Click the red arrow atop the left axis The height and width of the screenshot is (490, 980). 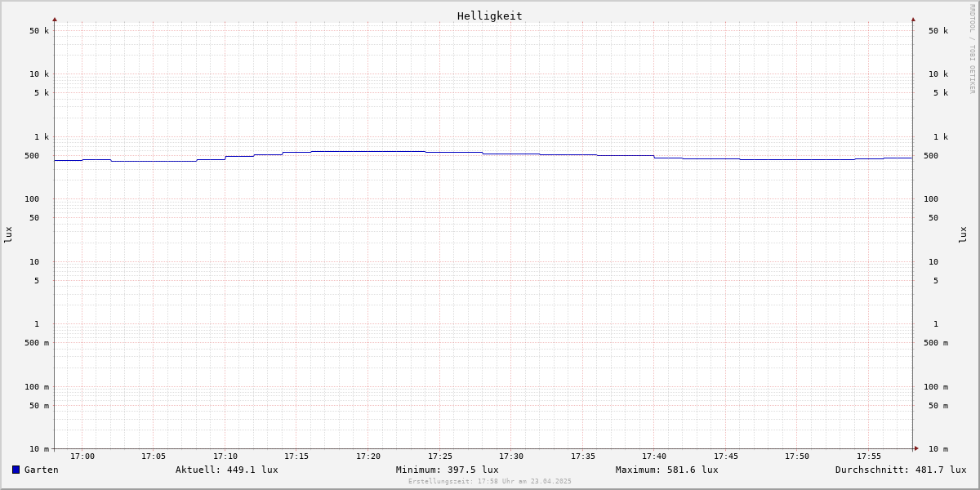point(55,19)
